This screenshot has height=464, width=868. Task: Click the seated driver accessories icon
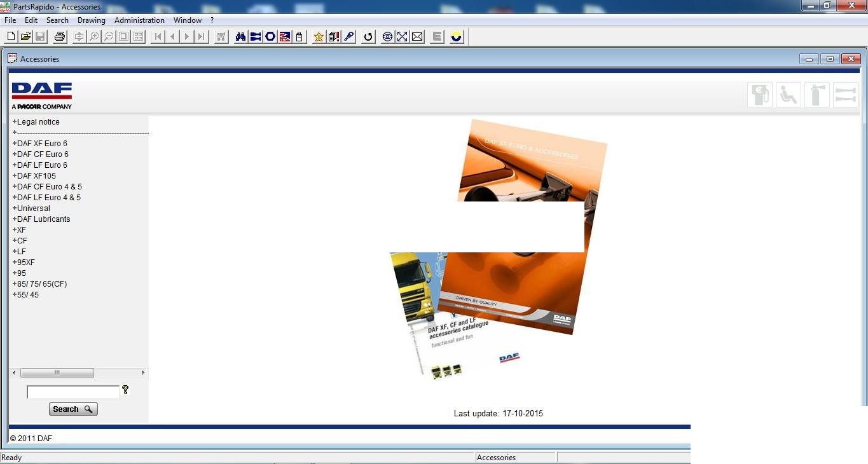tap(789, 95)
